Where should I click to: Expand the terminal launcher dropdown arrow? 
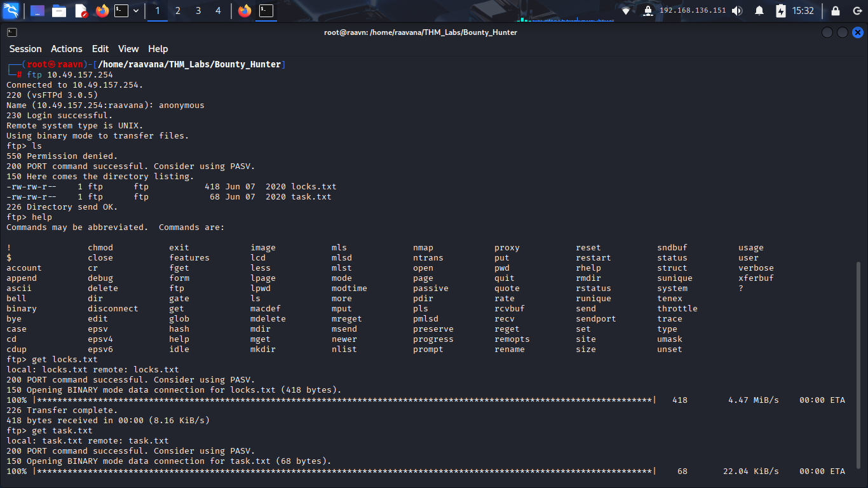pos(136,11)
